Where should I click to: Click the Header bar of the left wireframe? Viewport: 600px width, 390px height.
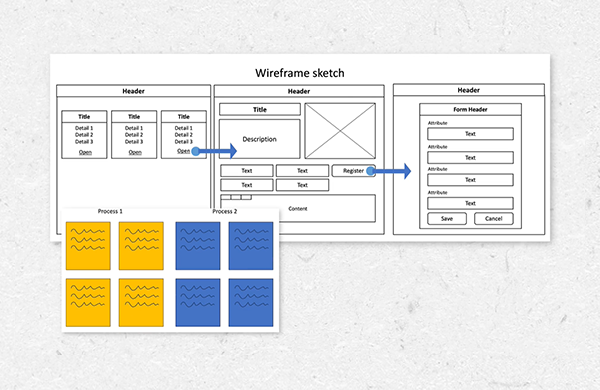tap(134, 91)
